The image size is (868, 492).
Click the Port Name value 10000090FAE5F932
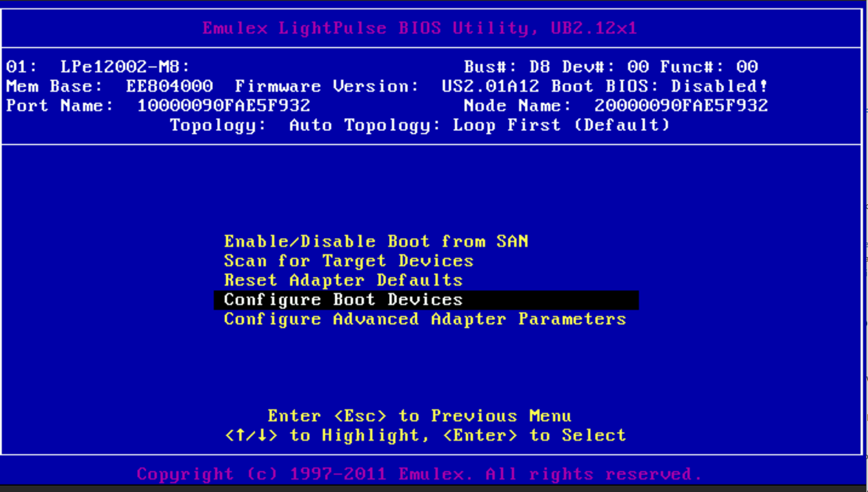pyautogui.click(x=224, y=106)
